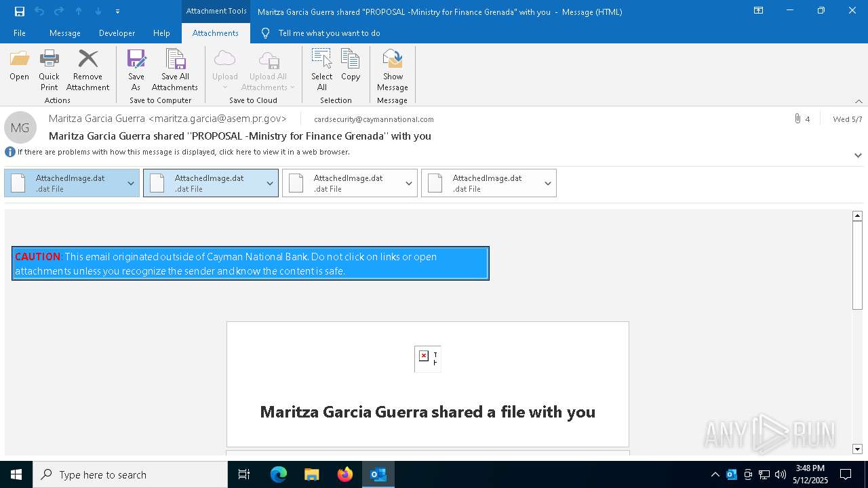Click link to view message in web browser
Viewport: 868px width, 488px height.
coord(184,152)
